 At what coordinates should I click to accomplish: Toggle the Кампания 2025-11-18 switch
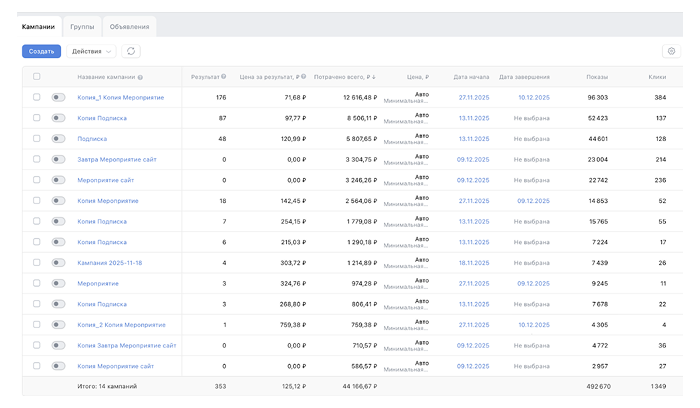[58, 263]
